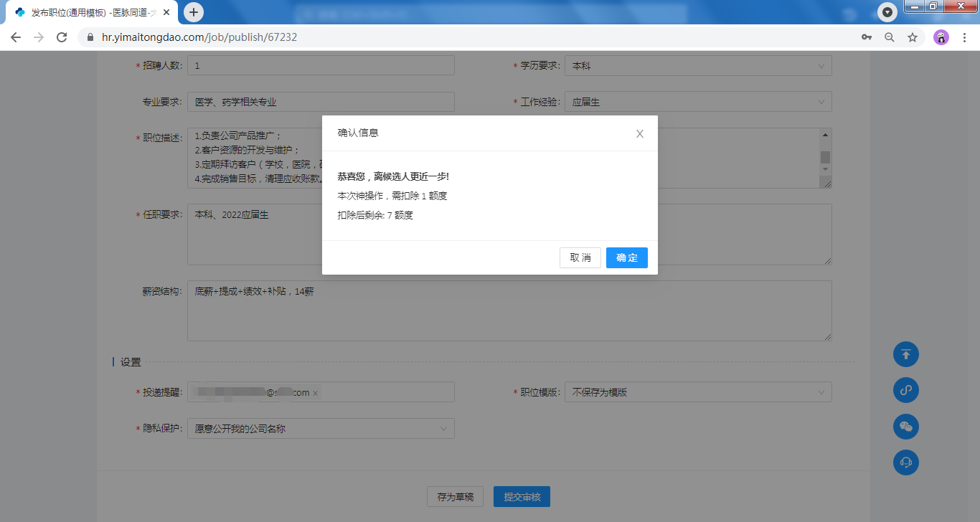The image size is (980, 522).
Task: Open a new browser tab
Action: 194,12
